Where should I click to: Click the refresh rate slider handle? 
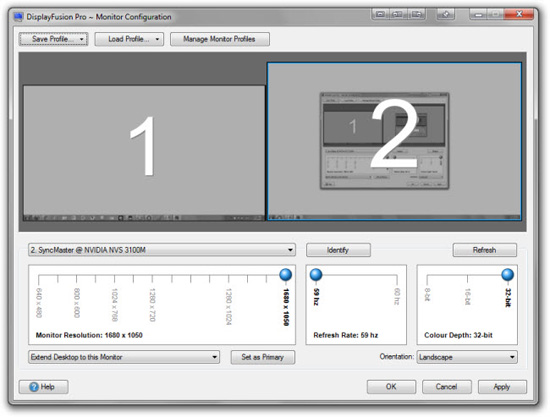pos(316,275)
